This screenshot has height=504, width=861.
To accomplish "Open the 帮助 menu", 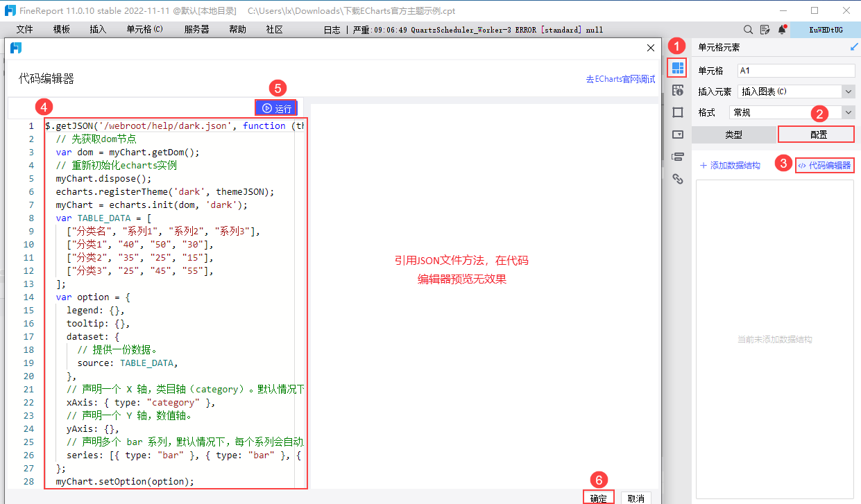I will [237, 30].
